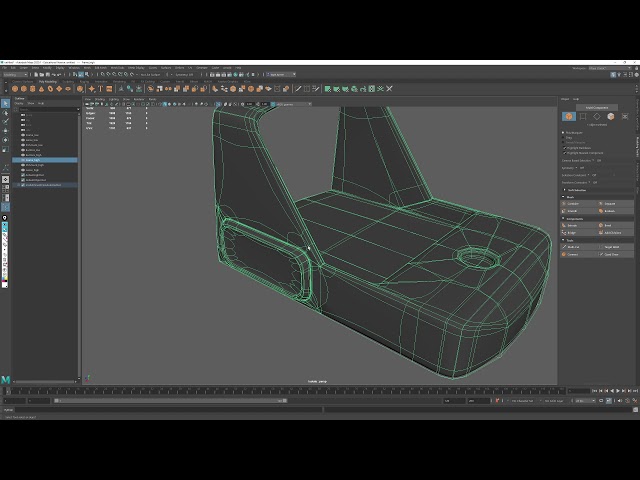640x480 pixels.
Task: Select the Select tool in the toolbox
Action: pyautogui.click(x=5, y=104)
